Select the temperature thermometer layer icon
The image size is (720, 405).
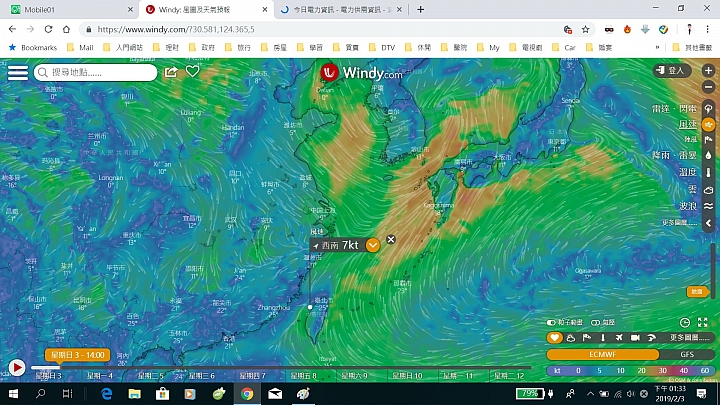point(709,172)
